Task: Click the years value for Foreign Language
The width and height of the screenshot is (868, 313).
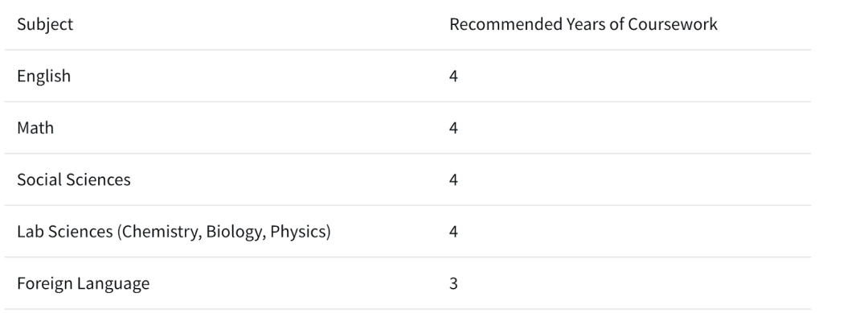Action: (453, 284)
